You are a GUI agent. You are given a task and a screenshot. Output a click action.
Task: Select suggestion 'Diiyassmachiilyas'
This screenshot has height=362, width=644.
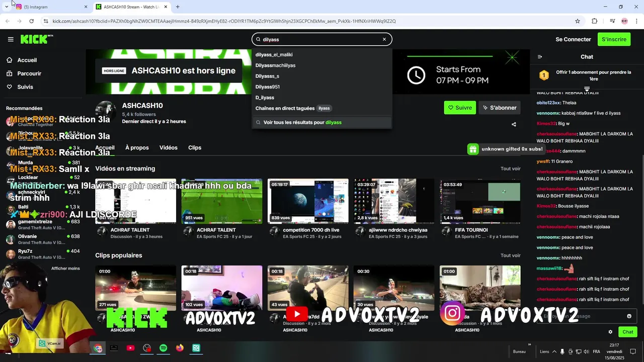321,65
